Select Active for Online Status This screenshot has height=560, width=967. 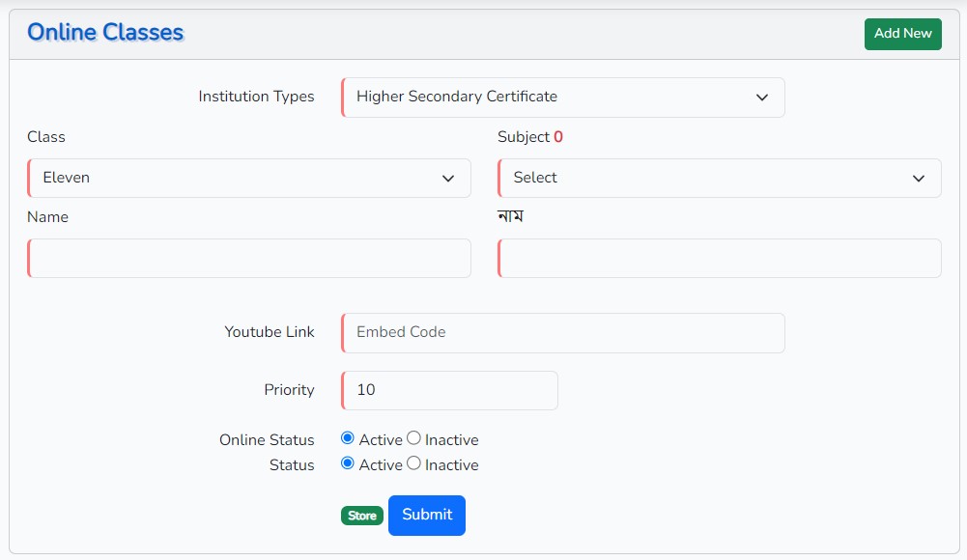coord(348,438)
